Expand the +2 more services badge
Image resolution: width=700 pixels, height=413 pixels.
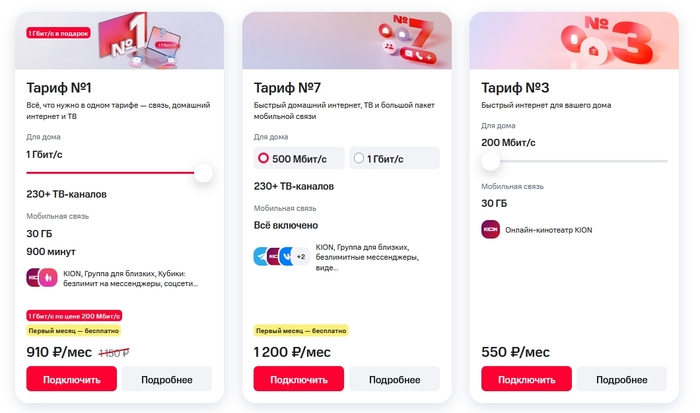(301, 256)
